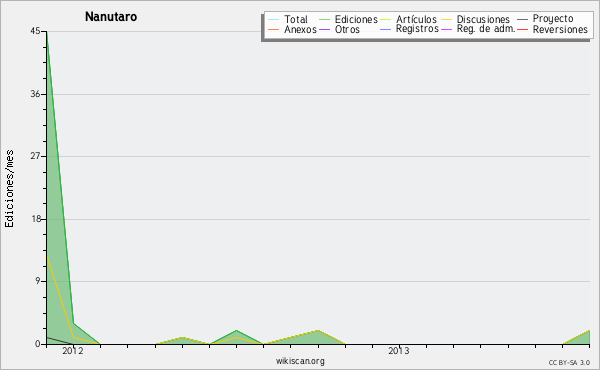
Task: Click the CC BY-SA 3.0 license text
Action: coord(569,363)
